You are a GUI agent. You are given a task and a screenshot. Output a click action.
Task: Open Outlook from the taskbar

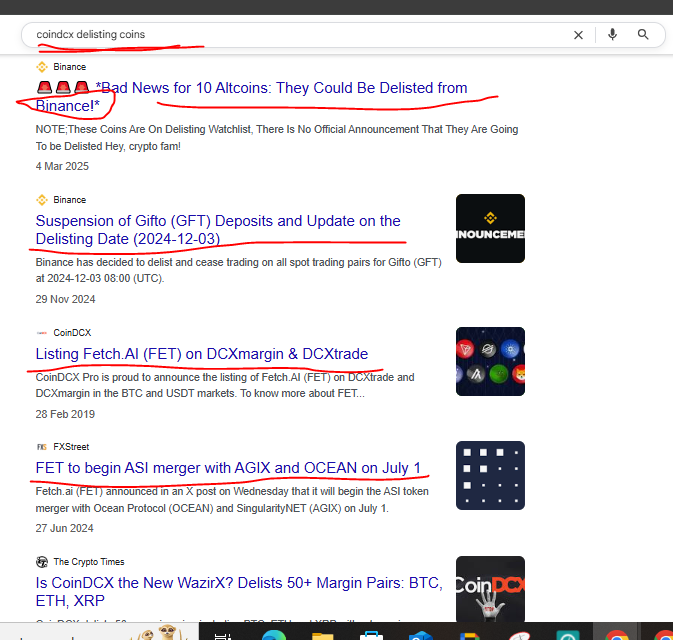(420, 635)
